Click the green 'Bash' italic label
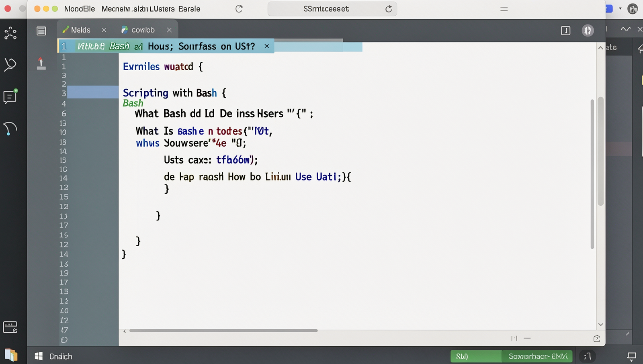This screenshot has height=364, width=643. click(x=133, y=103)
